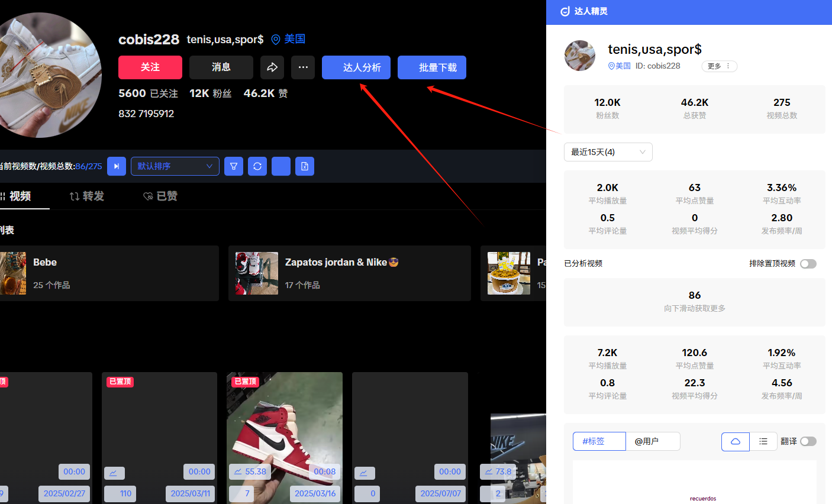Click the 批量下载 button
The height and width of the screenshot is (504, 832).
432,67
